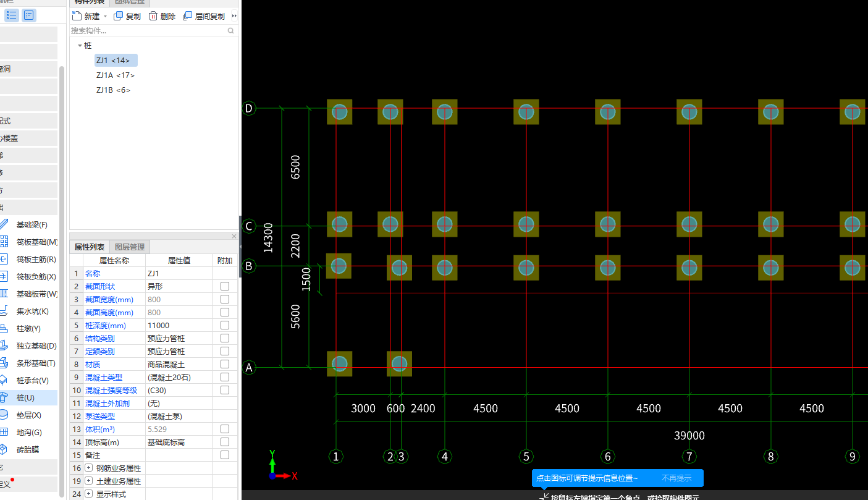Click the 复制 copy component button
Image resolution: width=868 pixels, height=500 pixels.
click(x=127, y=16)
